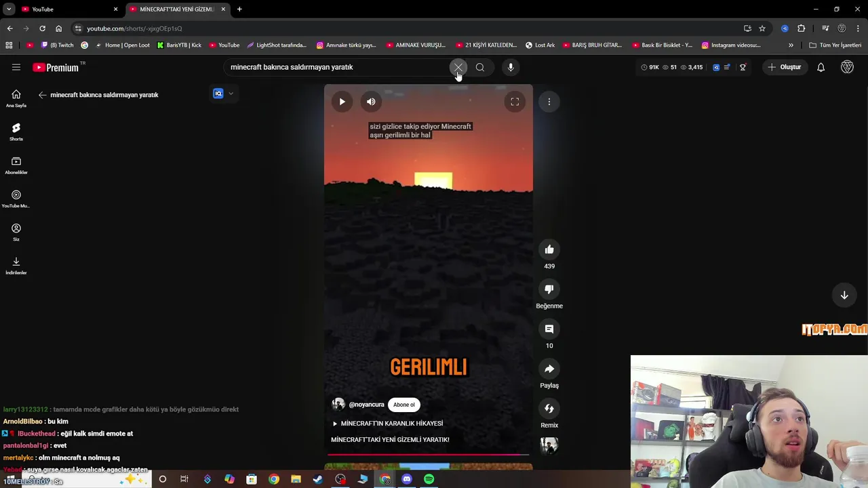Go to next Short with down arrow
This screenshot has height=488, width=868.
(844, 295)
